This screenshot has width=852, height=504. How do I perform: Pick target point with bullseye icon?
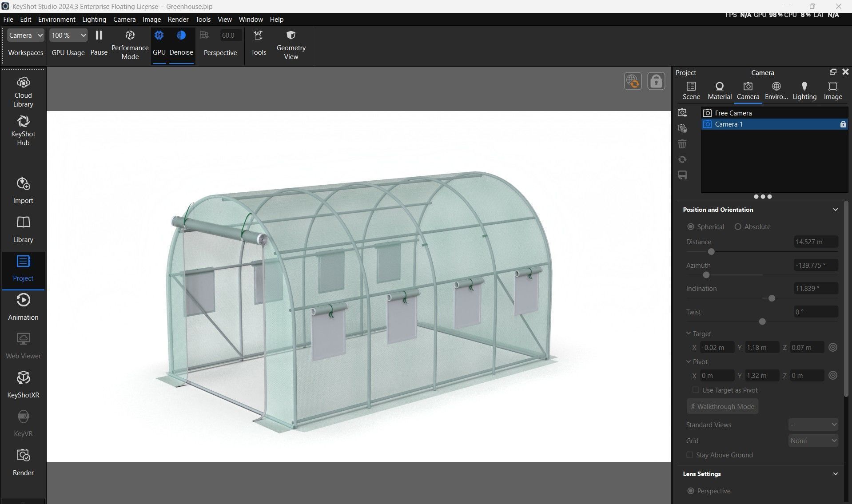[833, 347]
